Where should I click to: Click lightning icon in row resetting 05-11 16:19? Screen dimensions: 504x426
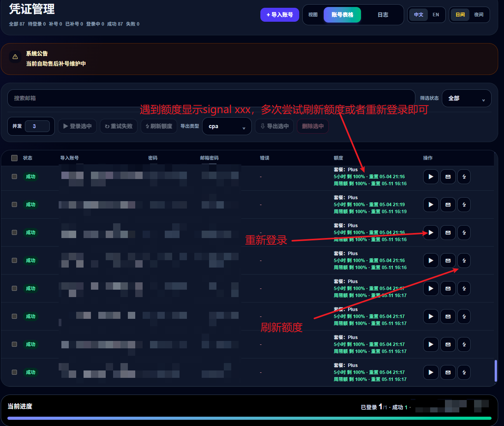464,205
